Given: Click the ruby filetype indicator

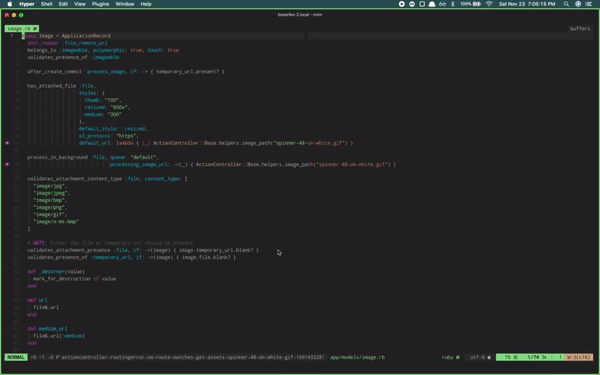Looking at the screenshot, I should pos(450,357).
